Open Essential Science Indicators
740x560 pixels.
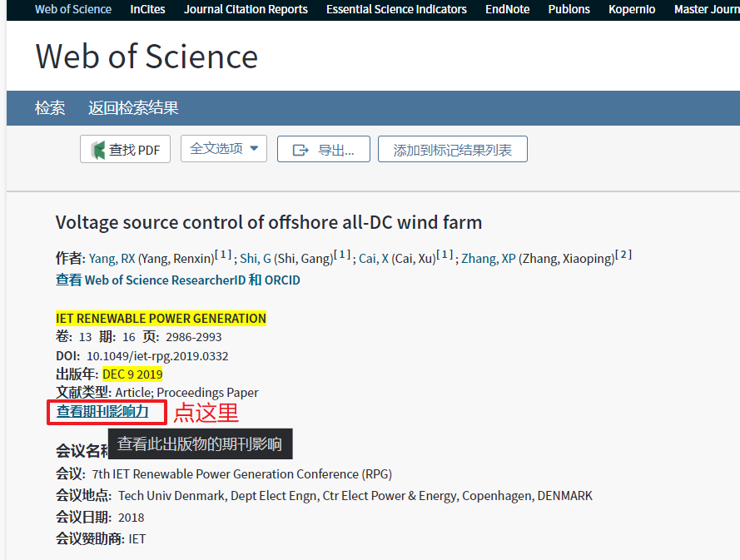coord(396,9)
